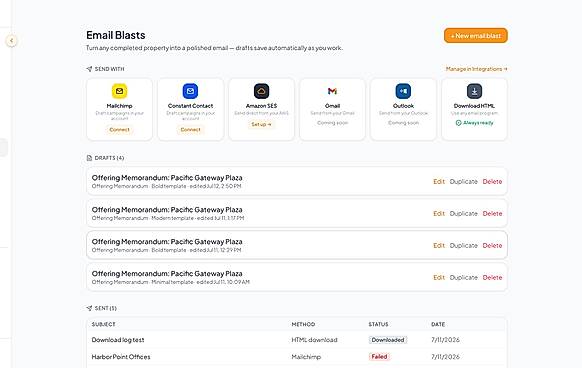Click Coming soon under Gmail
Screen dimensions: 582x368
332,123
